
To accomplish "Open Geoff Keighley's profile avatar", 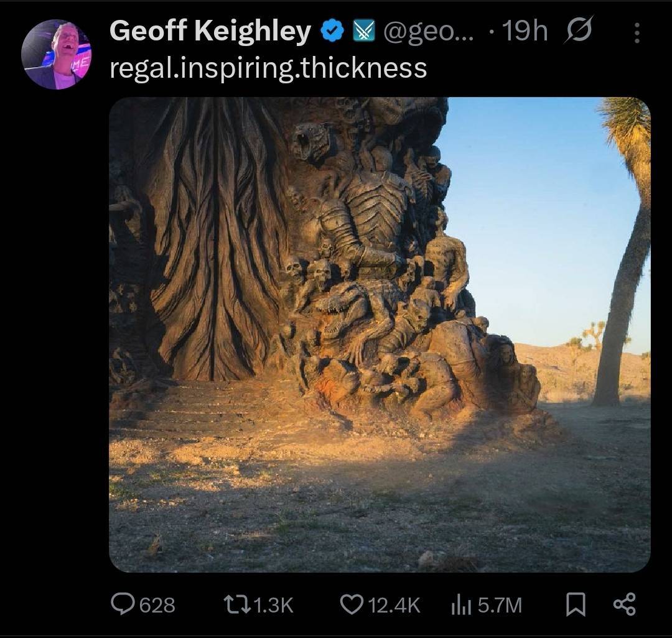I will coord(56,54).
